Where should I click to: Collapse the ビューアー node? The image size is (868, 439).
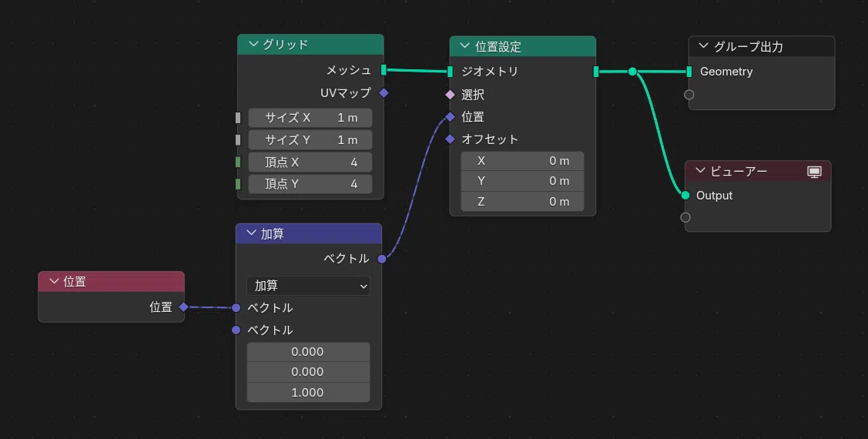(700, 171)
